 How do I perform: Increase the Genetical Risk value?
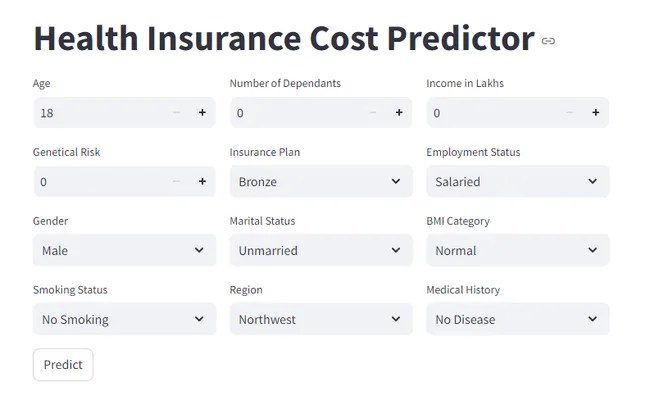202,182
